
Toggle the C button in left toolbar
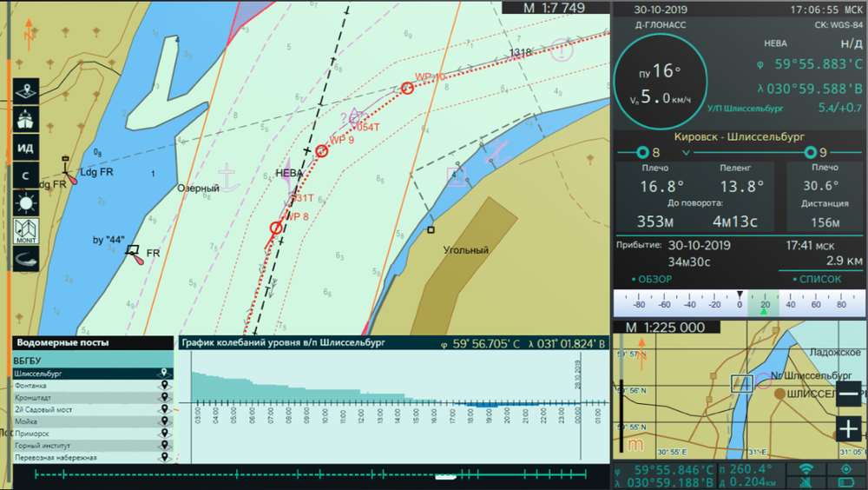[x=25, y=175]
